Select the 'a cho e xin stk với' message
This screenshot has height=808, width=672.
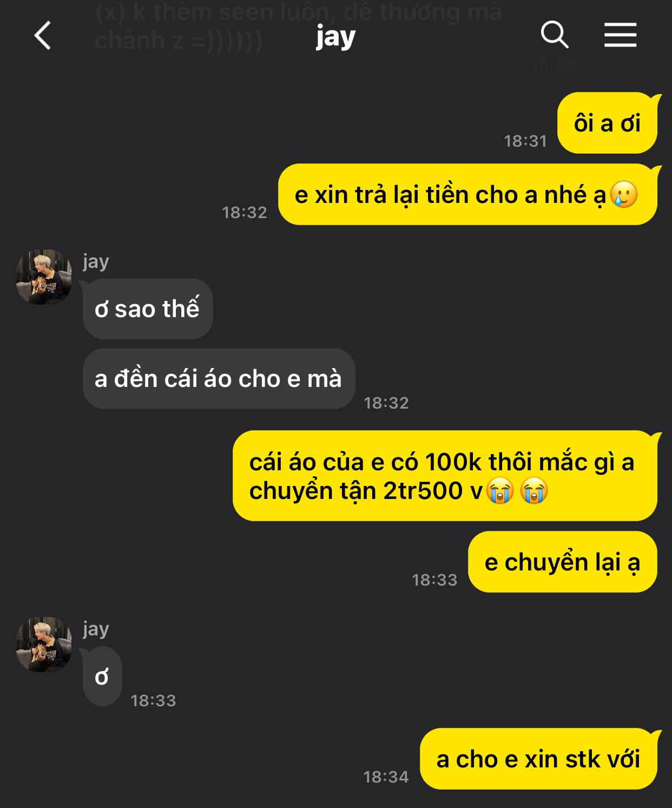tap(538, 759)
